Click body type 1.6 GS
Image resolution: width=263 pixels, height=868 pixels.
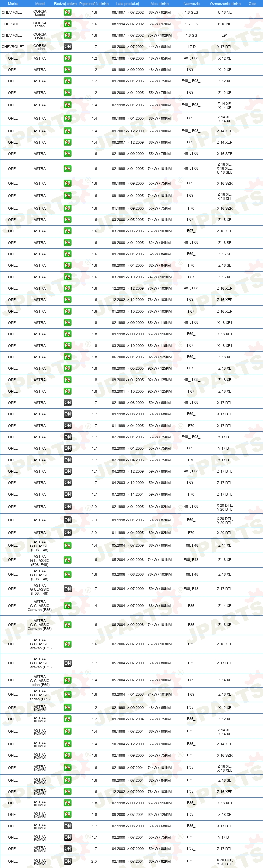[191, 35]
